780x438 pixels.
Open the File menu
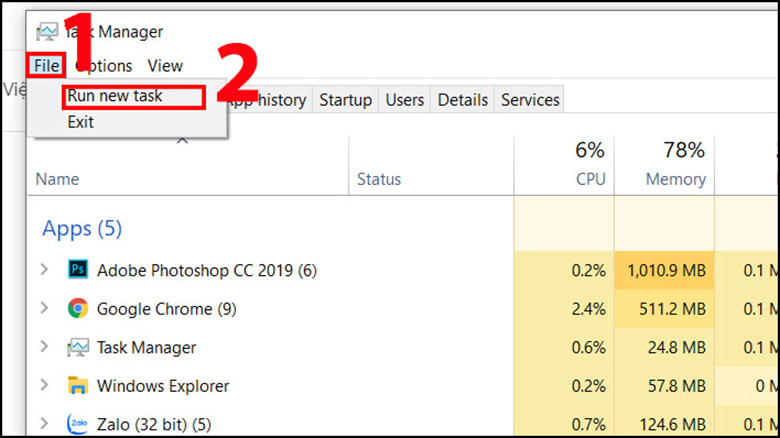point(47,66)
